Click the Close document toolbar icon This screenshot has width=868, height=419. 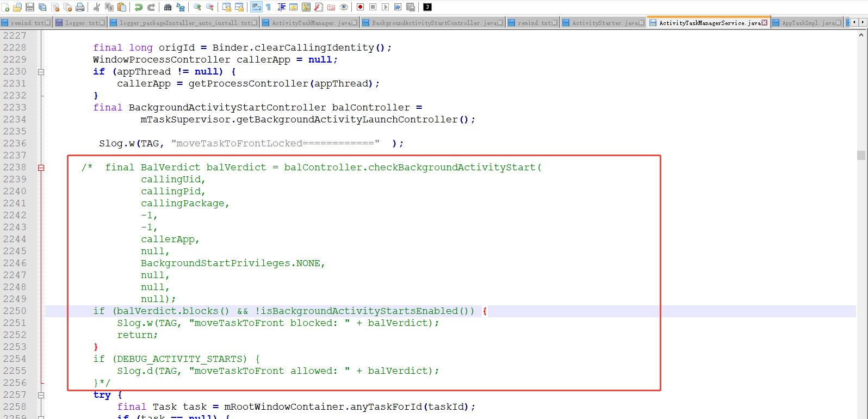coord(55,7)
